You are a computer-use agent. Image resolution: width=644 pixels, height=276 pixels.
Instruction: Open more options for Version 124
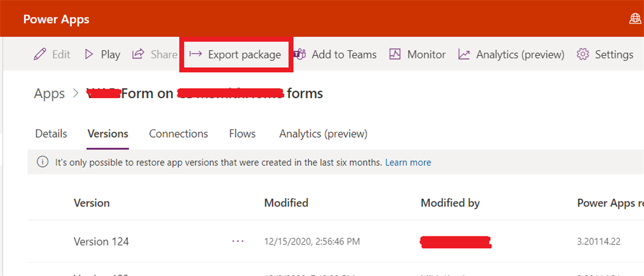click(x=238, y=241)
